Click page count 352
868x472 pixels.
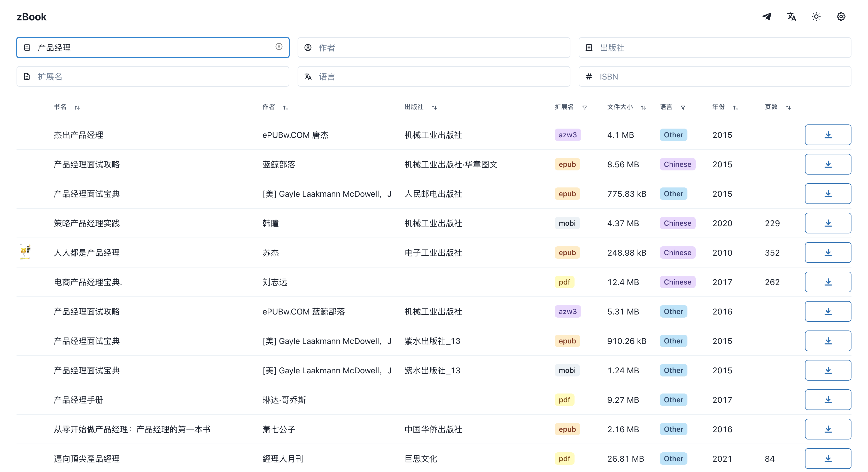pos(772,253)
